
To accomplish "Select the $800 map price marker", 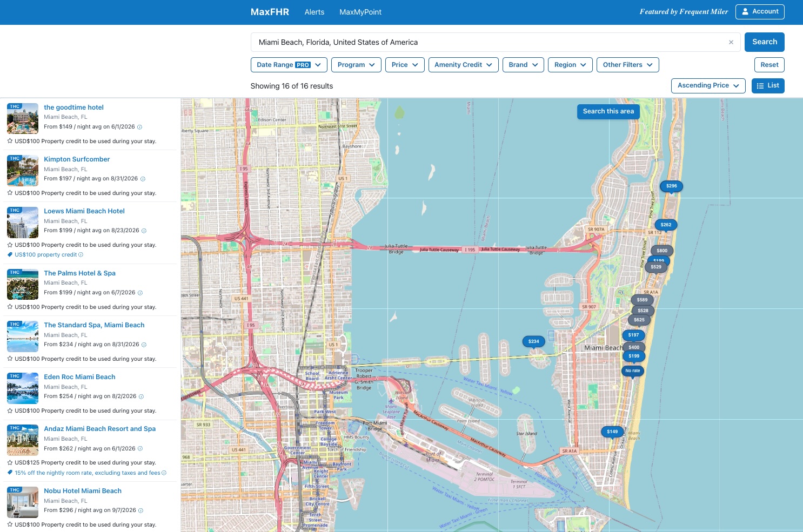I will pyautogui.click(x=662, y=251).
